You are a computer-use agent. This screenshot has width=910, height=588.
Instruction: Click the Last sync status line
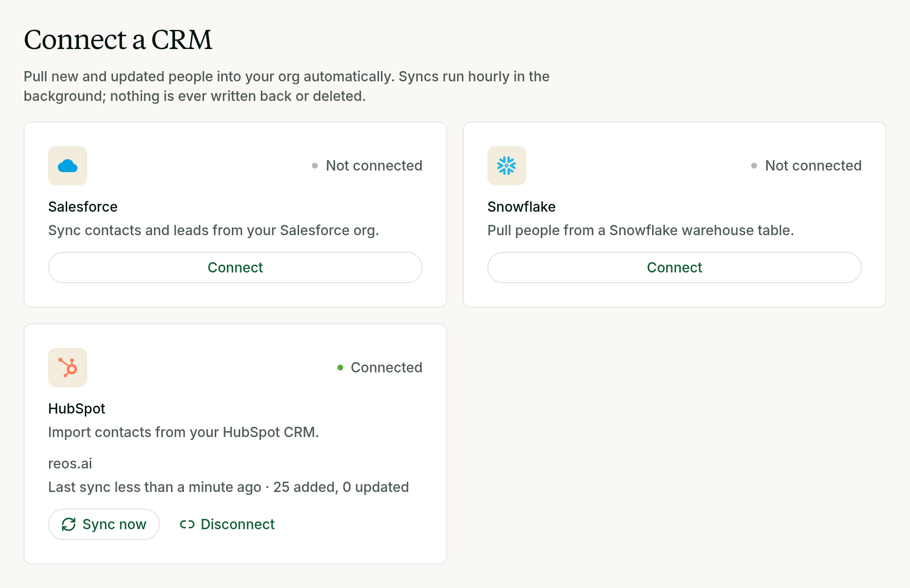click(228, 487)
